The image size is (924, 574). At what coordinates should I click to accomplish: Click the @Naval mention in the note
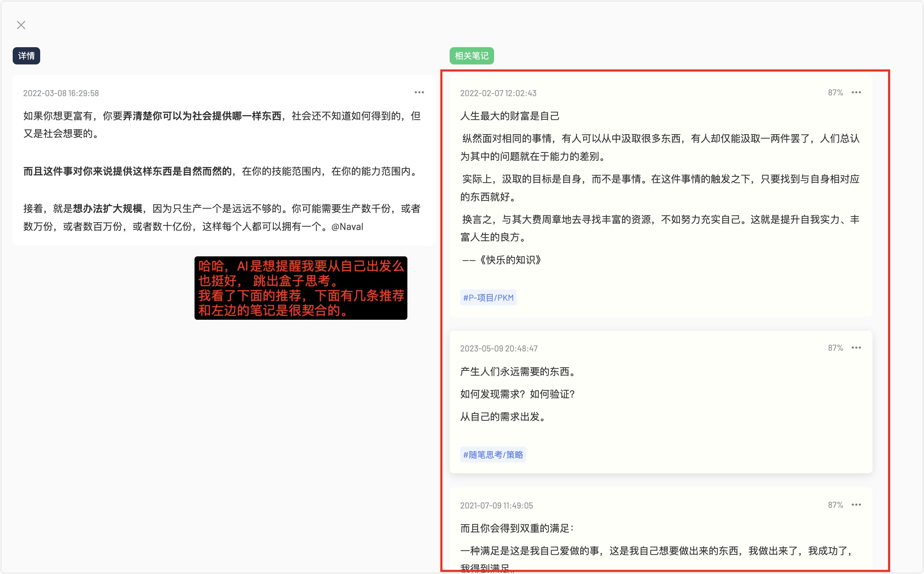click(347, 227)
